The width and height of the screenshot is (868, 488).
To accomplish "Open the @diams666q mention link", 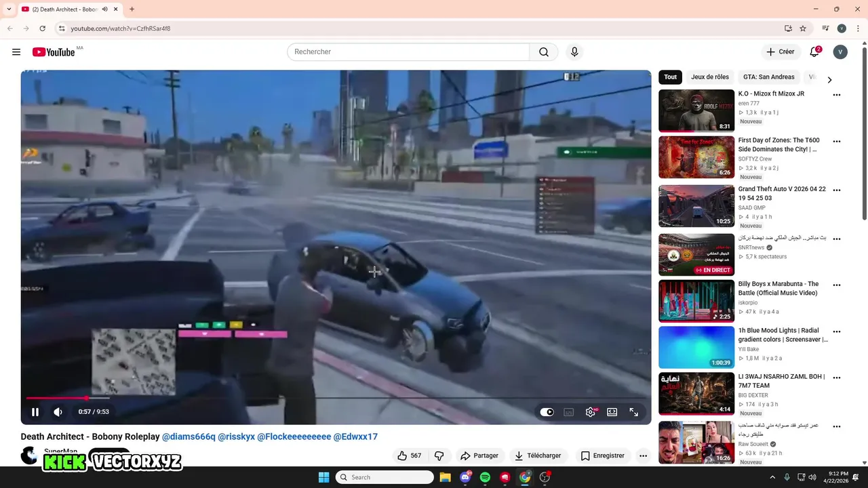I will (189, 436).
